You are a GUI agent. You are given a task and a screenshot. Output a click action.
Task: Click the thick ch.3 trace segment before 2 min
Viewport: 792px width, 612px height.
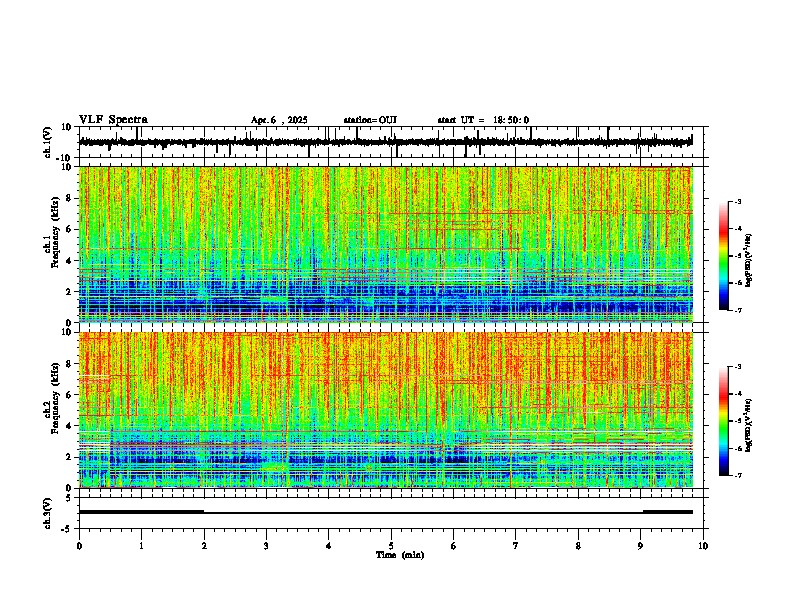pos(141,512)
